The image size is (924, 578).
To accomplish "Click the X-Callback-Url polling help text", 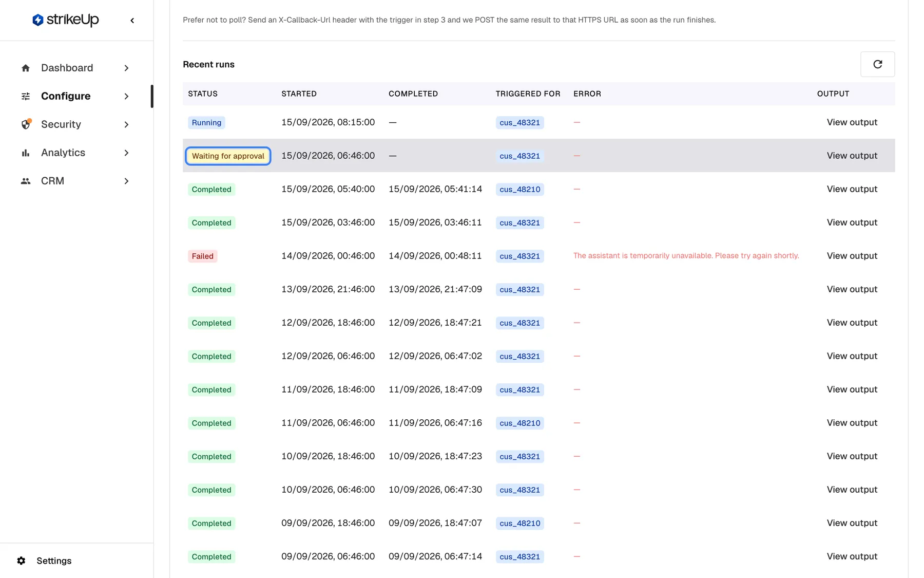I will coord(449,20).
